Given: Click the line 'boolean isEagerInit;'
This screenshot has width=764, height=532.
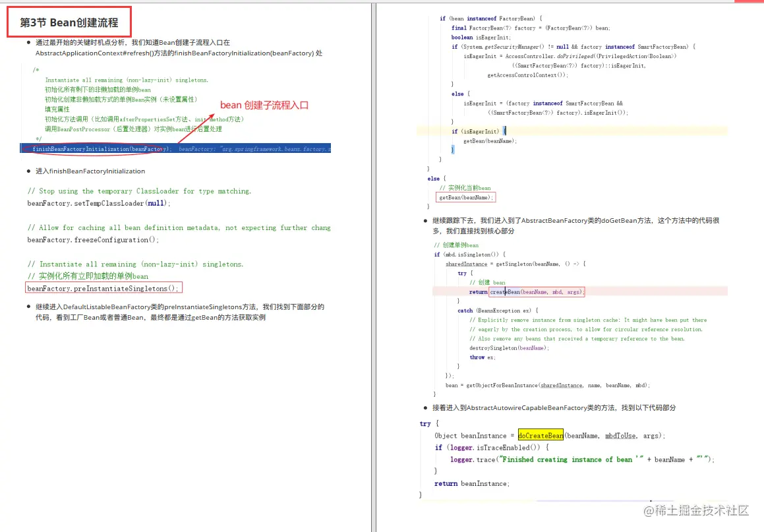Looking at the screenshot, I should click(x=481, y=38).
